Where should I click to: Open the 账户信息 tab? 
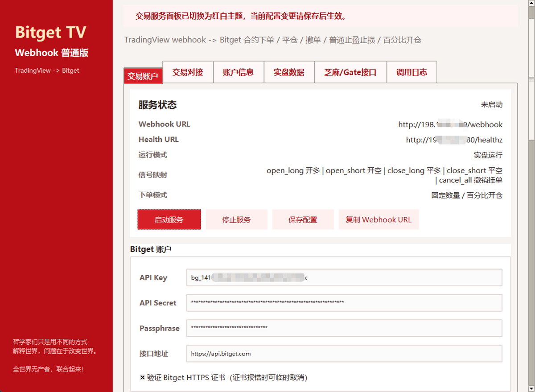[239, 72]
